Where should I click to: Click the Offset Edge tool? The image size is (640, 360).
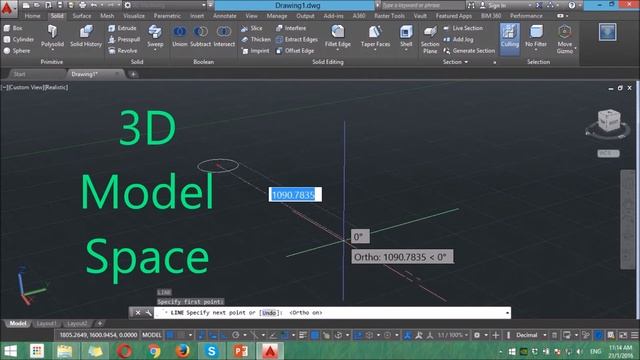click(295, 51)
